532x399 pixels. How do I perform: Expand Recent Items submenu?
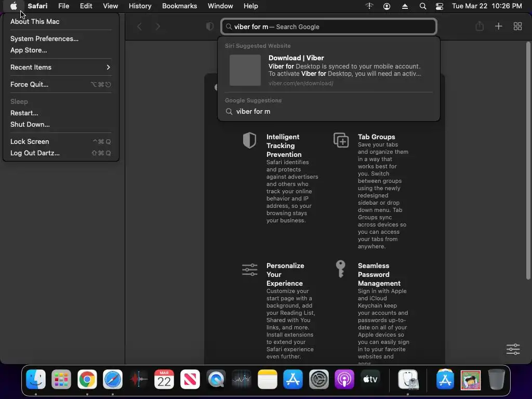(61, 67)
